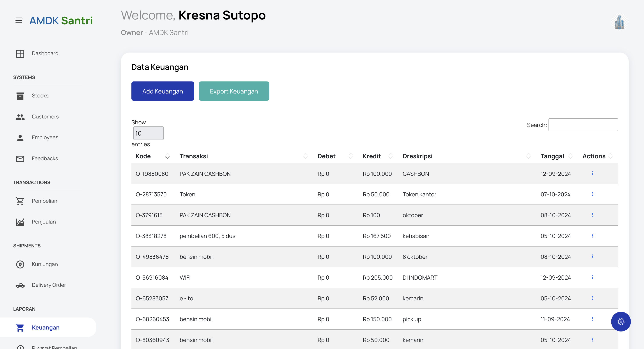
Task: Click the Stocks archive box icon
Action: click(x=20, y=96)
